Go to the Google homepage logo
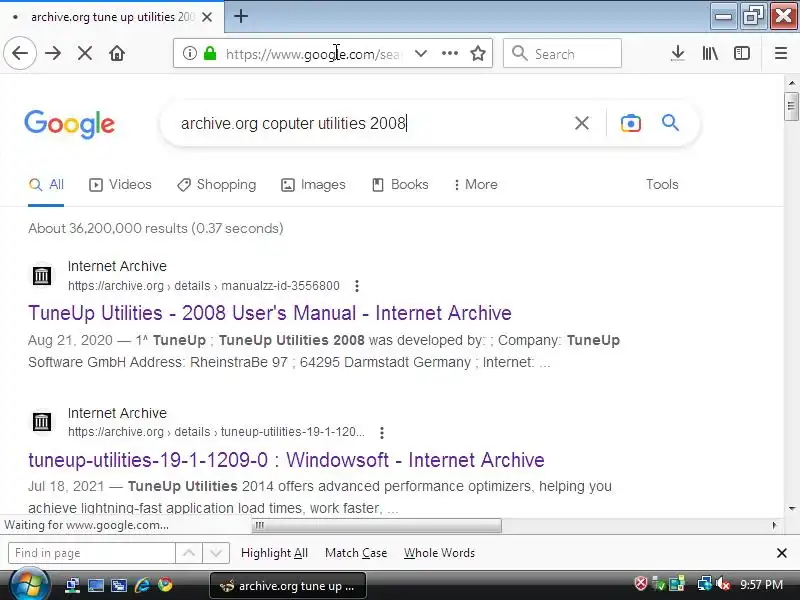 tap(69, 123)
